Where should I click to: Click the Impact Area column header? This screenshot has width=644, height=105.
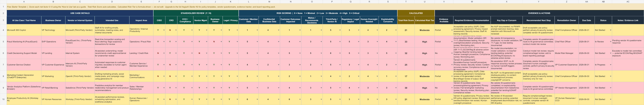coord(141,20)
